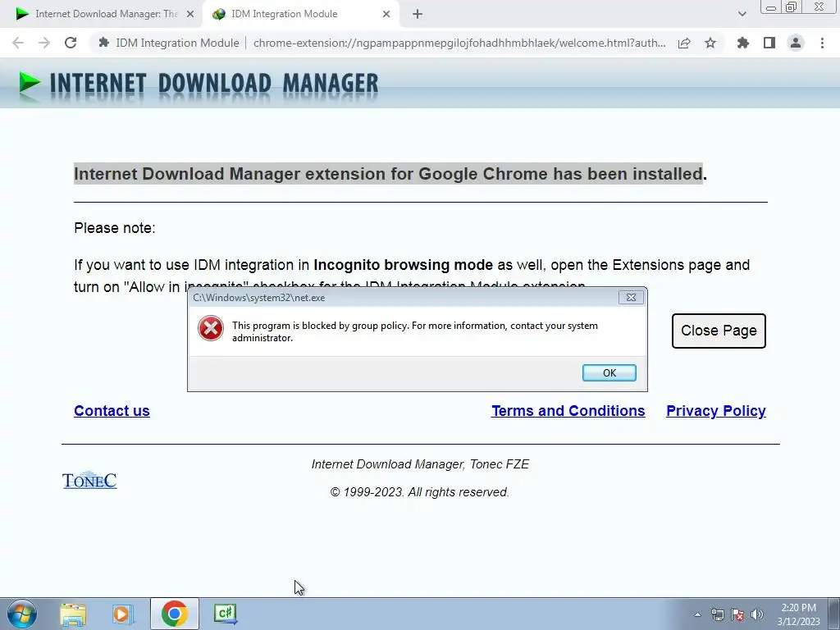This screenshot has height=630, width=840.
Task: Go back to the previous page
Action: click(x=18, y=43)
